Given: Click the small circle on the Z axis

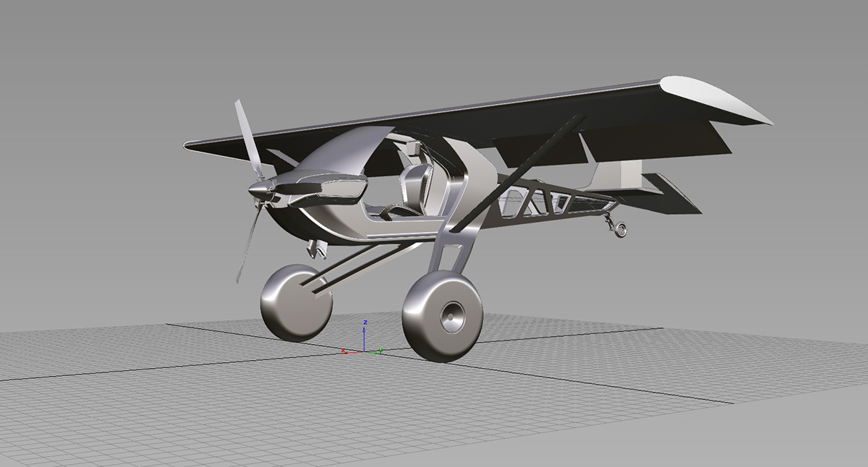Looking at the screenshot, I should (365, 330).
